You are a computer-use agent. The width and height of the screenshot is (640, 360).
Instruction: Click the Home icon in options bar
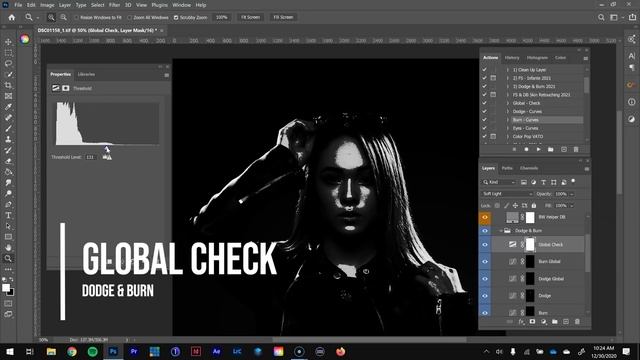[x=12, y=18]
